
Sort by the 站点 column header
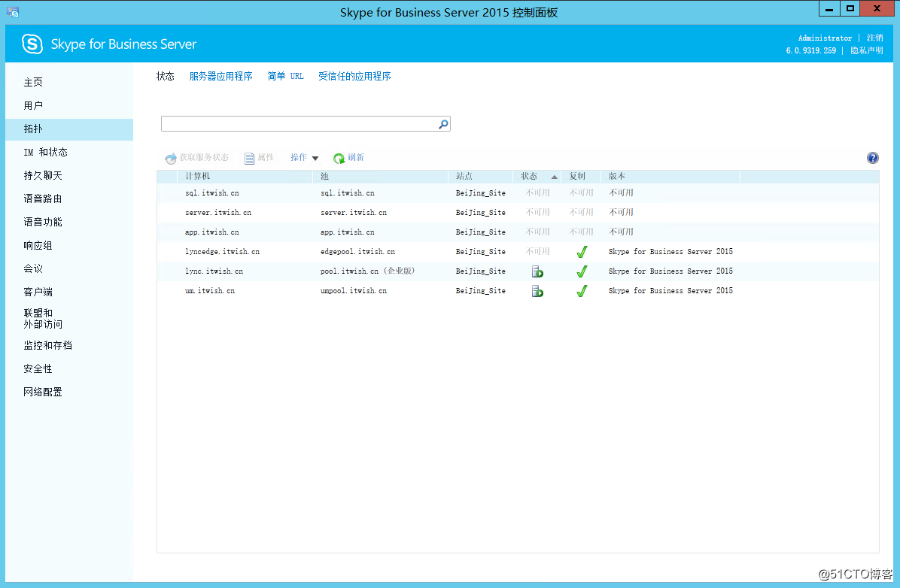[480, 177]
